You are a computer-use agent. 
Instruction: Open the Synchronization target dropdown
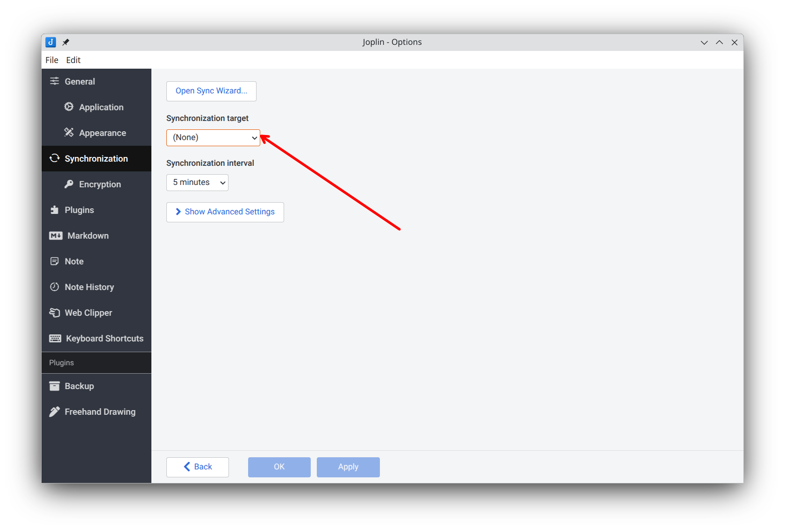tap(213, 138)
